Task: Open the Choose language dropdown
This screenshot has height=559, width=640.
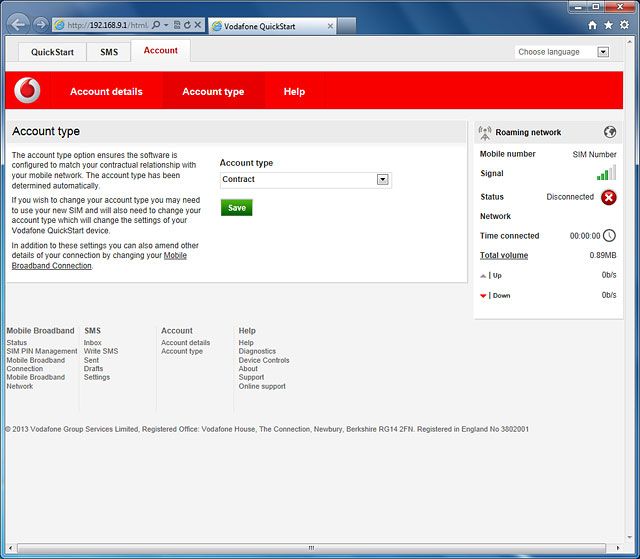Action: [603, 52]
